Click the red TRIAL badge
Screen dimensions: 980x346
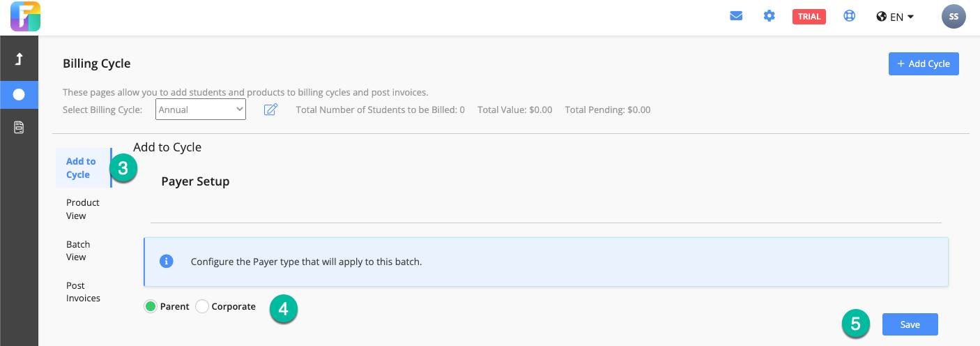[x=809, y=17]
